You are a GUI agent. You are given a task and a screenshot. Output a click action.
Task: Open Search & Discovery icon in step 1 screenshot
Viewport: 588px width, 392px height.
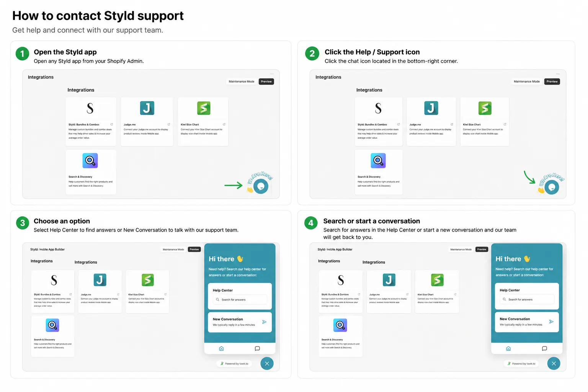pos(90,161)
